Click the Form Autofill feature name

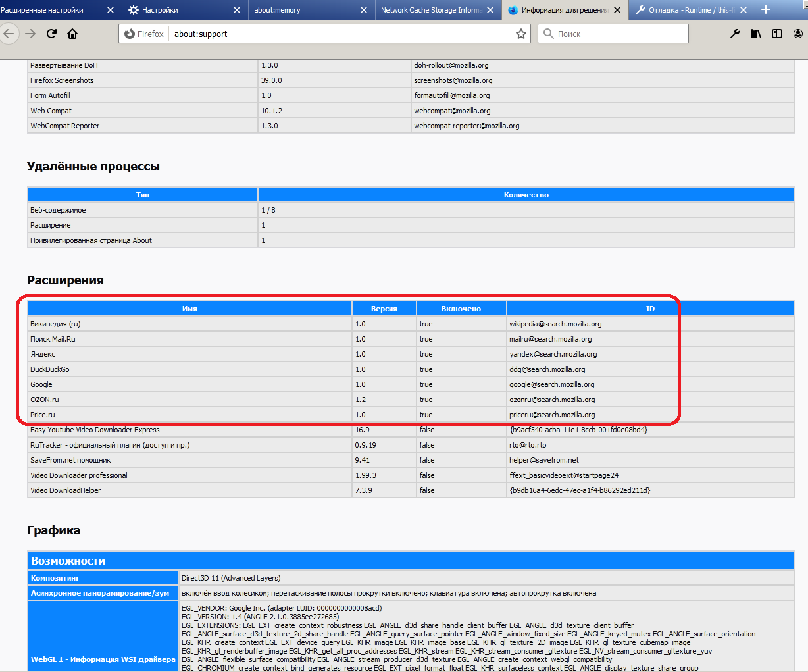pyautogui.click(x=50, y=95)
